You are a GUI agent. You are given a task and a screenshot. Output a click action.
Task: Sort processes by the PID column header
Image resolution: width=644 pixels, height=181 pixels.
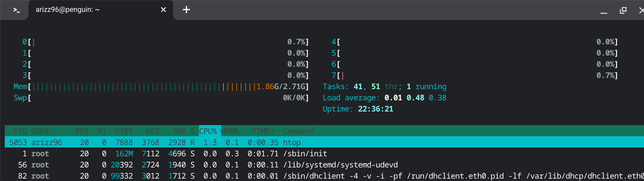(x=20, y=131)
